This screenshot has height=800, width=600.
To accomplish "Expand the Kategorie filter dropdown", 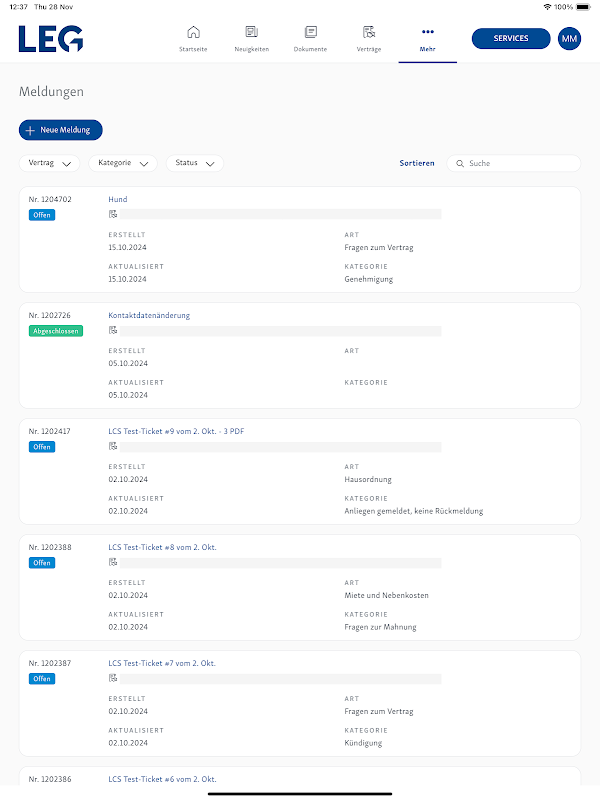I will click(x=123, y=163).
